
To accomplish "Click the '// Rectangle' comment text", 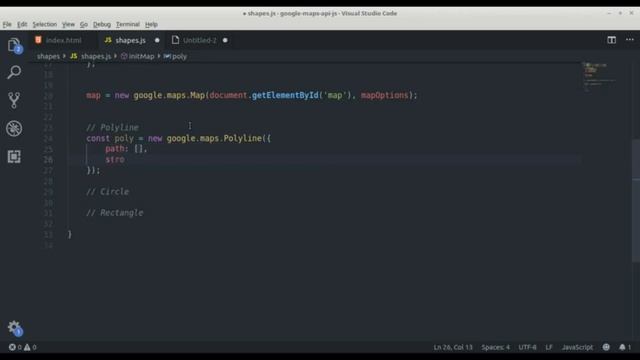I will coord(115,213).
